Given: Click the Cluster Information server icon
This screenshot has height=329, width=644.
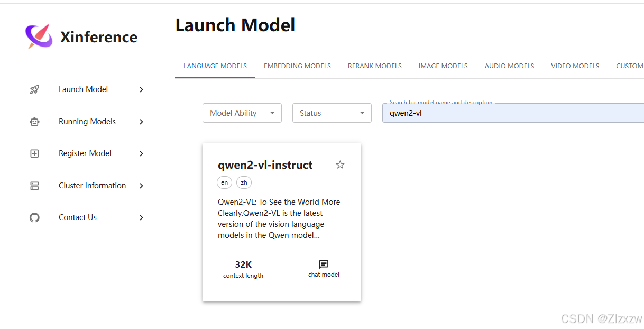Looking at the screenshot, I should [34, 186].
